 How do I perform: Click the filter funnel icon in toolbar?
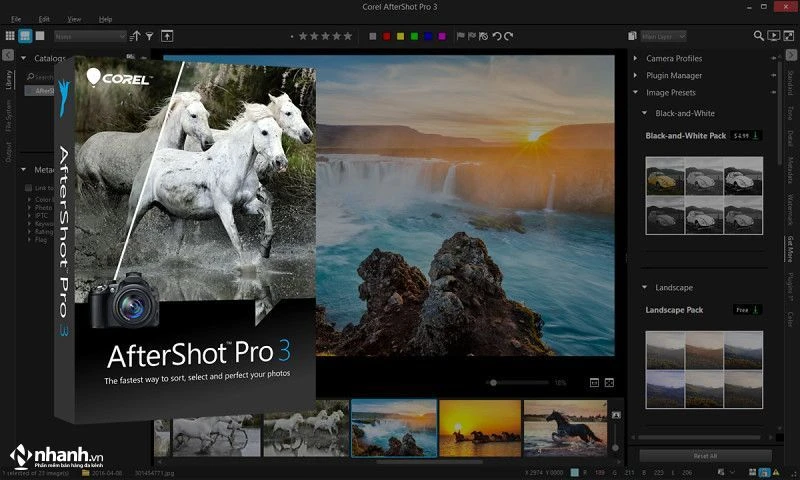point(150,36)
